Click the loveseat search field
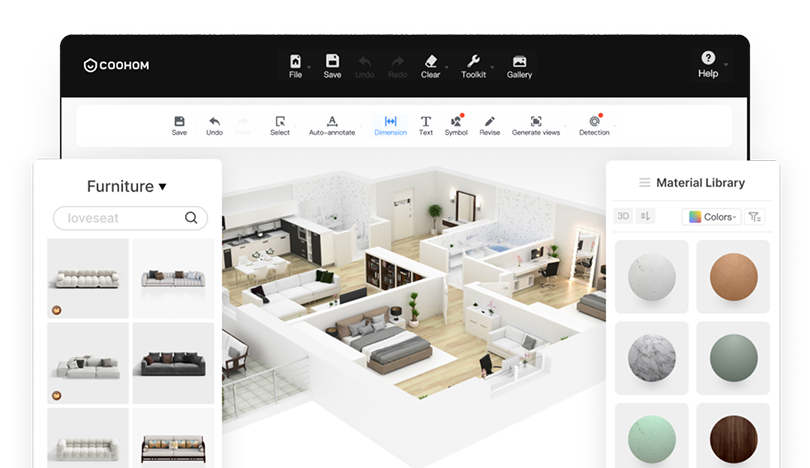810x468 pixels. point(130,218)
